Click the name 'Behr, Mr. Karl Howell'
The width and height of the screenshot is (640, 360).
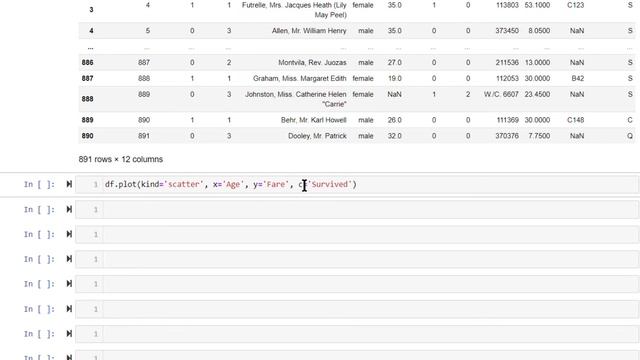[313, 120]
